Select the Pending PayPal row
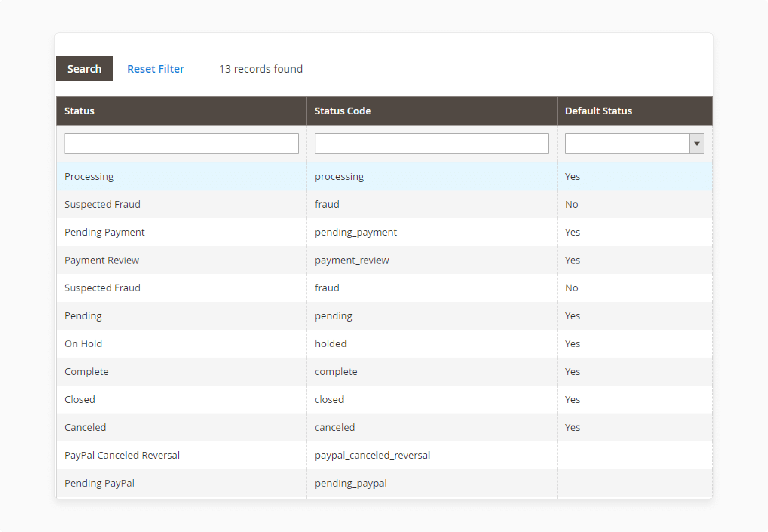 click(384, 483)
